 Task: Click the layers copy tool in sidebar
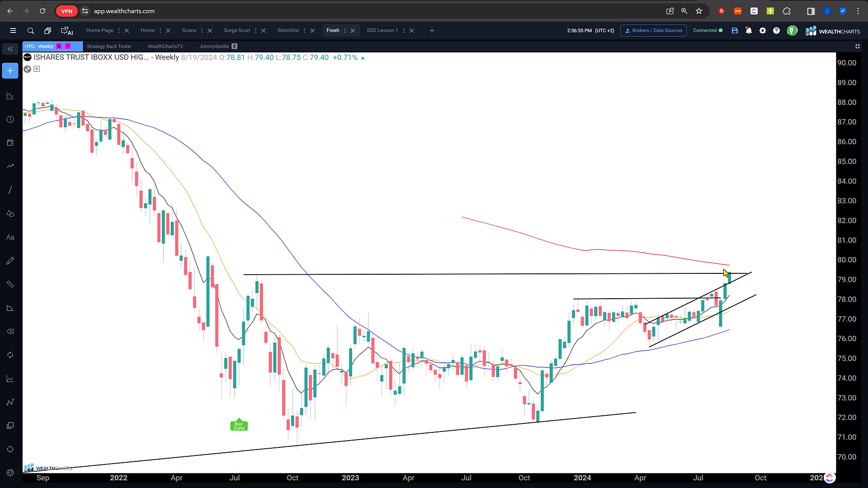click(10, 426)
